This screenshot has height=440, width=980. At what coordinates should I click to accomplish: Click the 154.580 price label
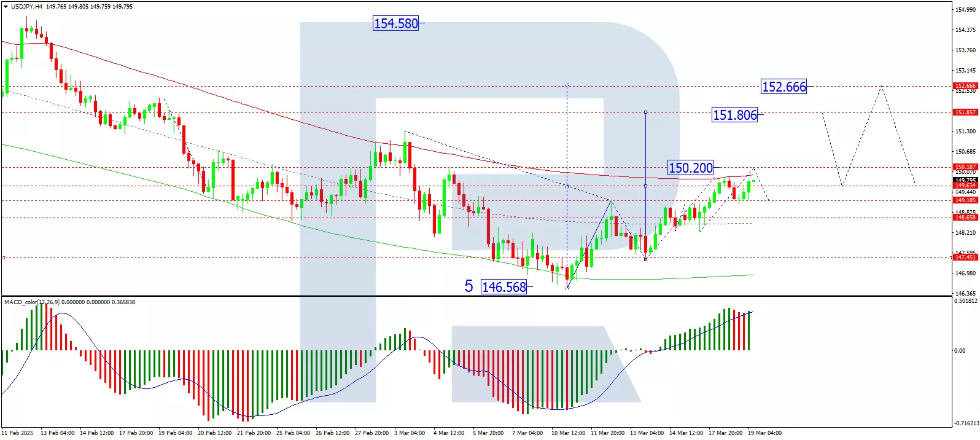(395, 23)
